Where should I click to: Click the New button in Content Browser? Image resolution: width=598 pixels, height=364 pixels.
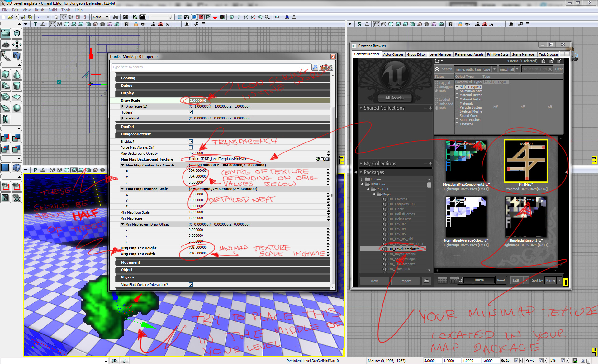coord(374,281)
